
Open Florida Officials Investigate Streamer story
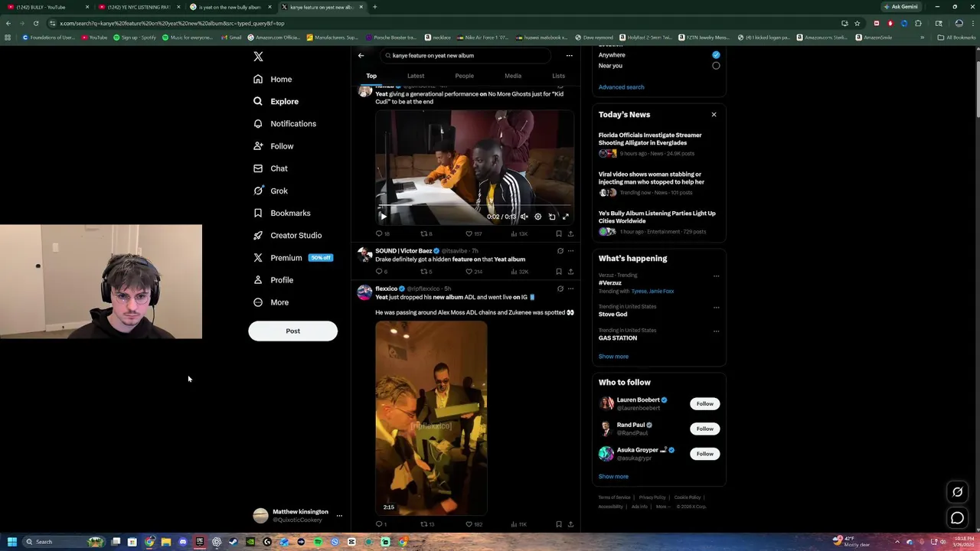650,139
